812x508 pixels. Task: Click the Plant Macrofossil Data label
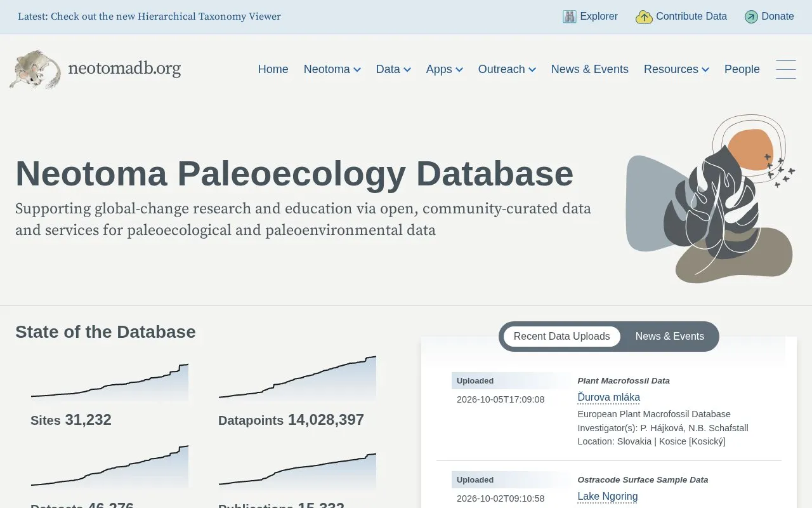[624, 381]
